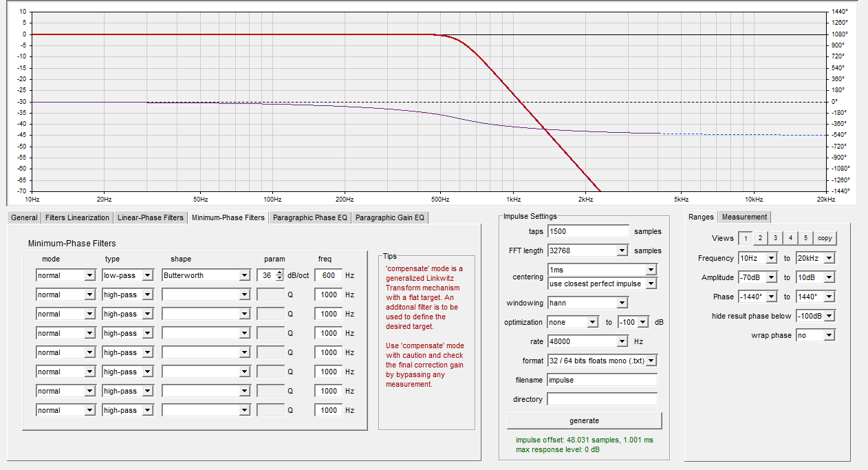
Task: Open the 1ms centering dropdown
Action: click(x=603, y=270)
